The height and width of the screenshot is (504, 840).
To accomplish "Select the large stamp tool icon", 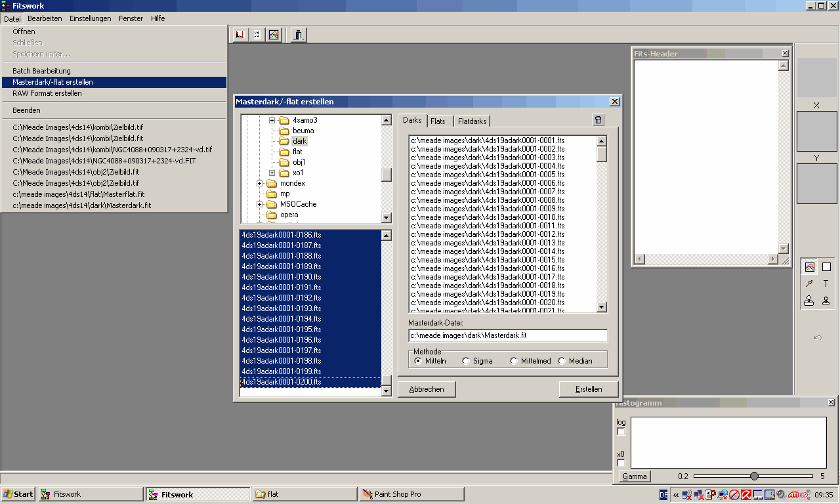I will pyautogui.click(x=809, y=301).
